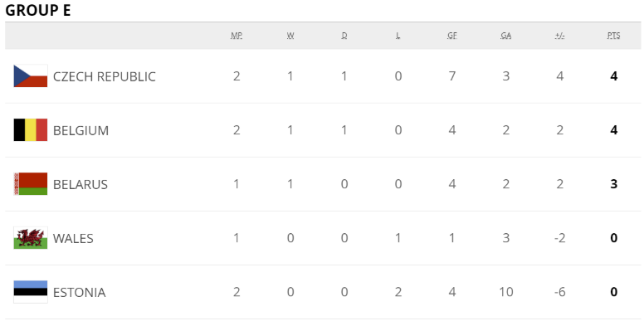Click the PTS column header
This screenshot has height=321, width=644.
click(613, 36)
